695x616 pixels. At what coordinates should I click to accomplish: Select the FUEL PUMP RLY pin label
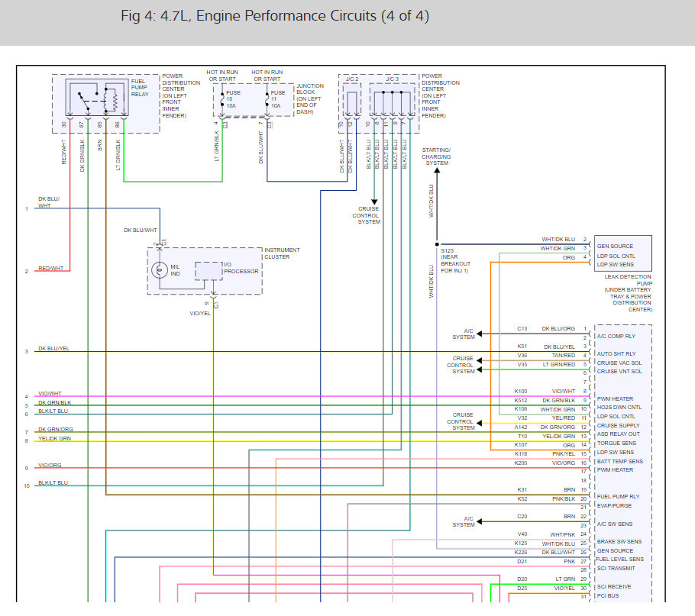pyautogui.click(x=618, y=496)
